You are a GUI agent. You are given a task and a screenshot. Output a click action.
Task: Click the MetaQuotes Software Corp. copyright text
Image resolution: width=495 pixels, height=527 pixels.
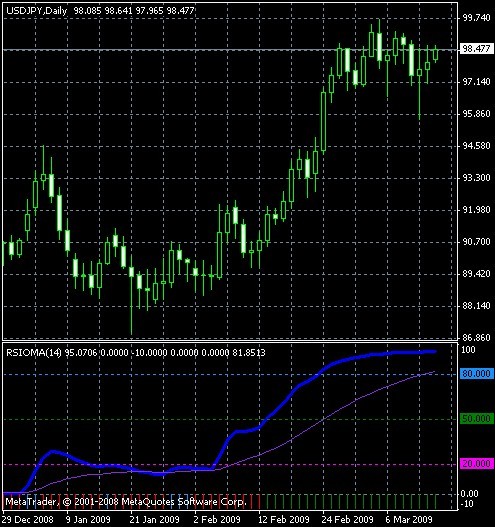(126, 502)
